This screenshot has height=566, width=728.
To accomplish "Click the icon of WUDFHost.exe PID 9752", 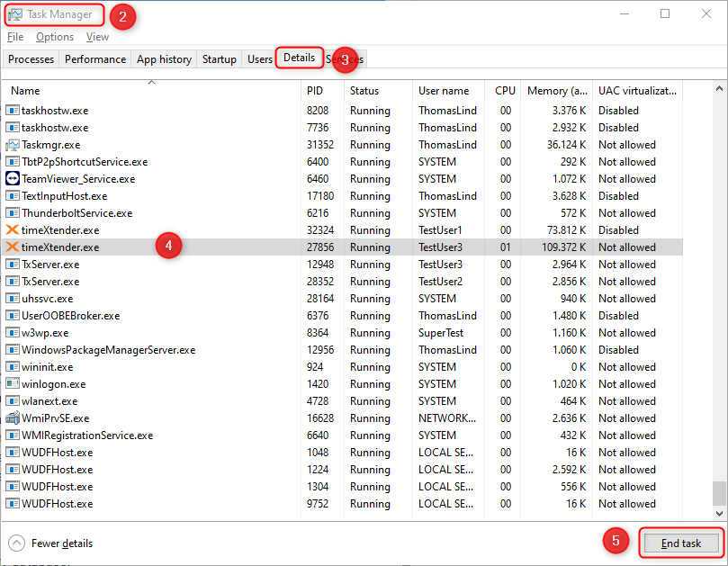I will (x=13, y=503).
